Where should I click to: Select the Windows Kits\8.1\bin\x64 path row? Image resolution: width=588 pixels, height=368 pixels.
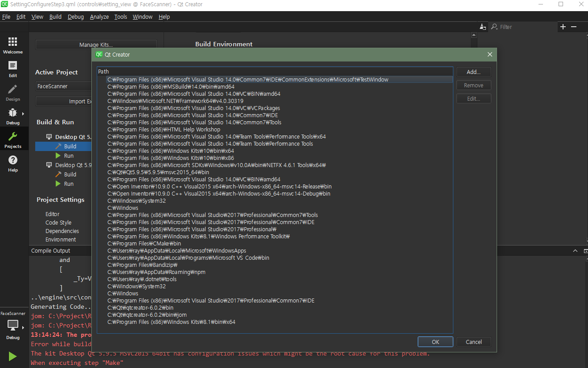[275, 322]
